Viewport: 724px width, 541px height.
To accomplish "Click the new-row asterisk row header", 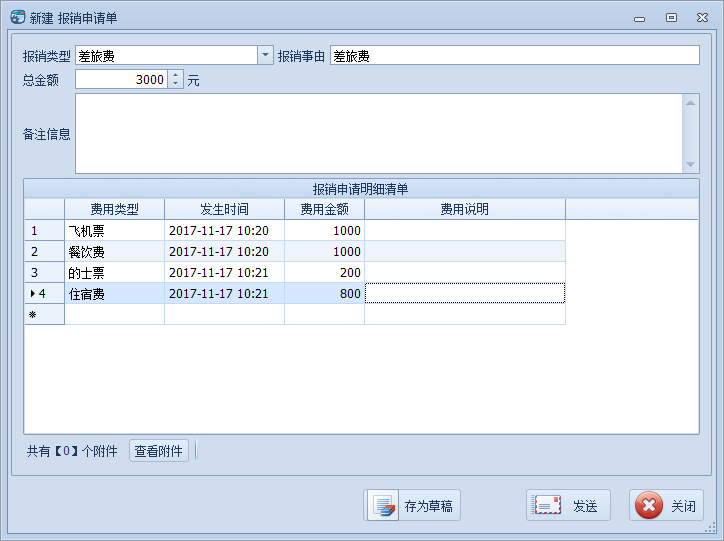I will (x=44, y=314).
